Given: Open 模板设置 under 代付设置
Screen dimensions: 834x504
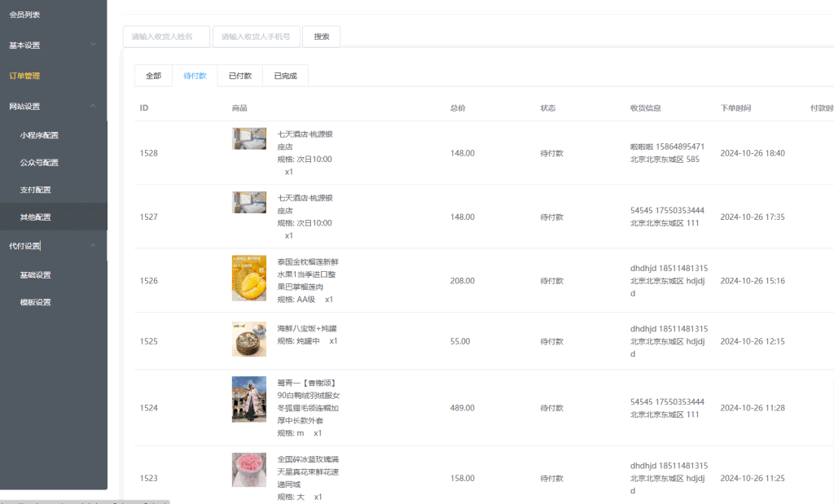Looking at the screenshot, I should click(35, 302).
